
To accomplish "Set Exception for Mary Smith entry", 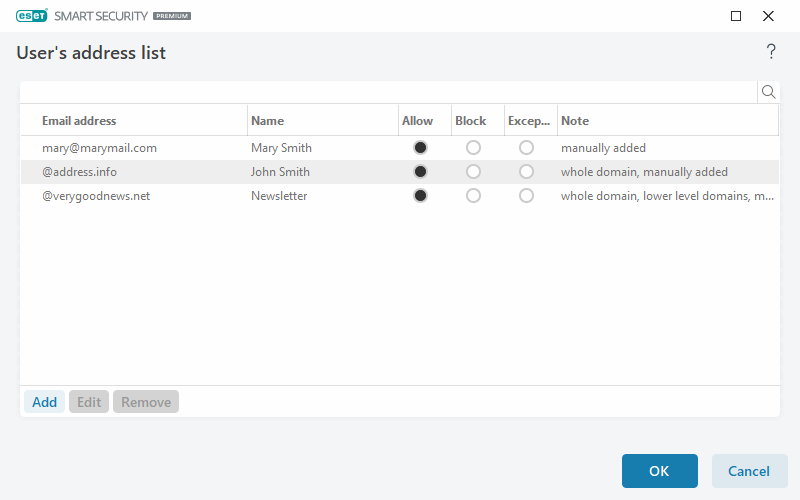I will pos(526,148).
